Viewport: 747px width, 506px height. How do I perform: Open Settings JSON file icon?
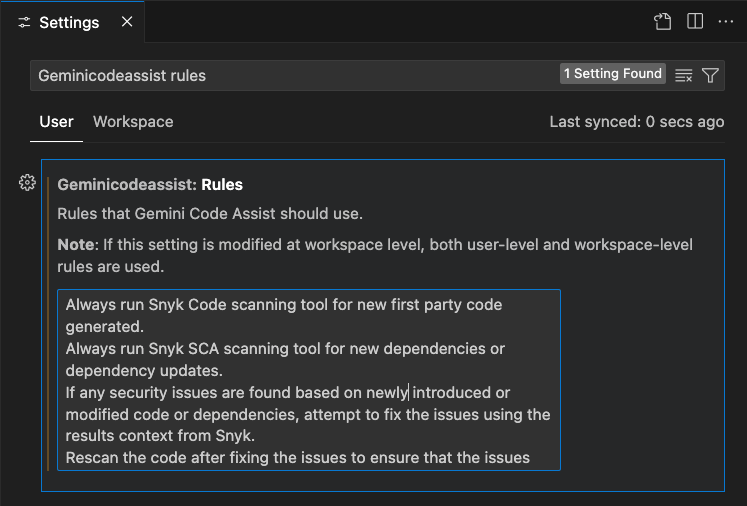pos(662,21)
